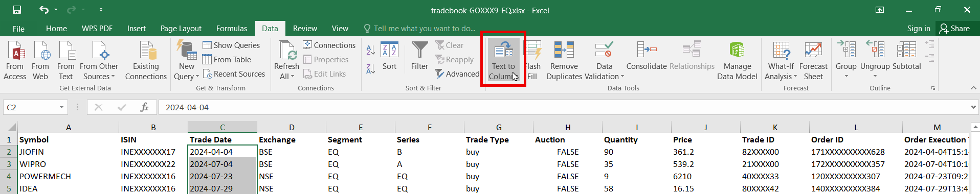Click Remove Duplicates

tap(564, 60)
